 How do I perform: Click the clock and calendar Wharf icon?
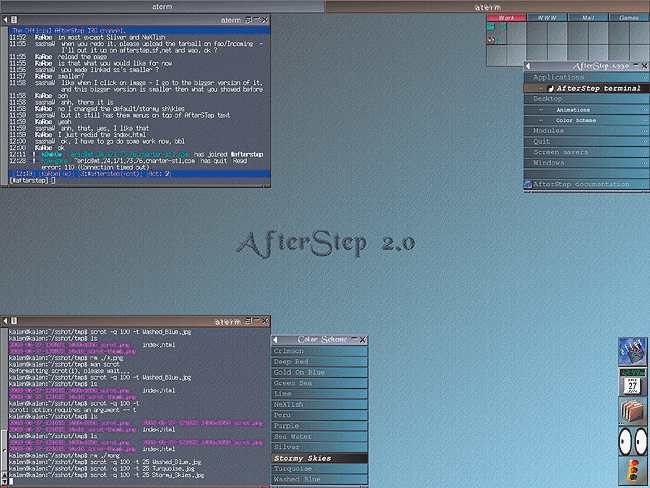[x=633, y=381]
